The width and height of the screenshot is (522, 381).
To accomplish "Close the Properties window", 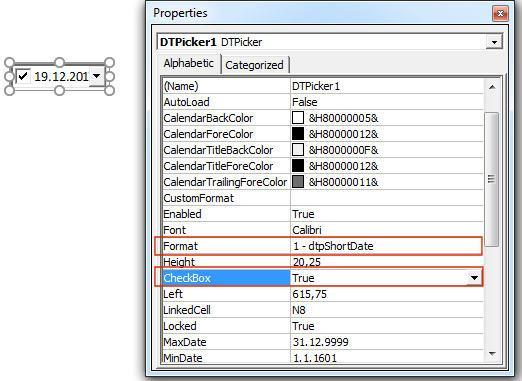I will click(x=500, y=13).
